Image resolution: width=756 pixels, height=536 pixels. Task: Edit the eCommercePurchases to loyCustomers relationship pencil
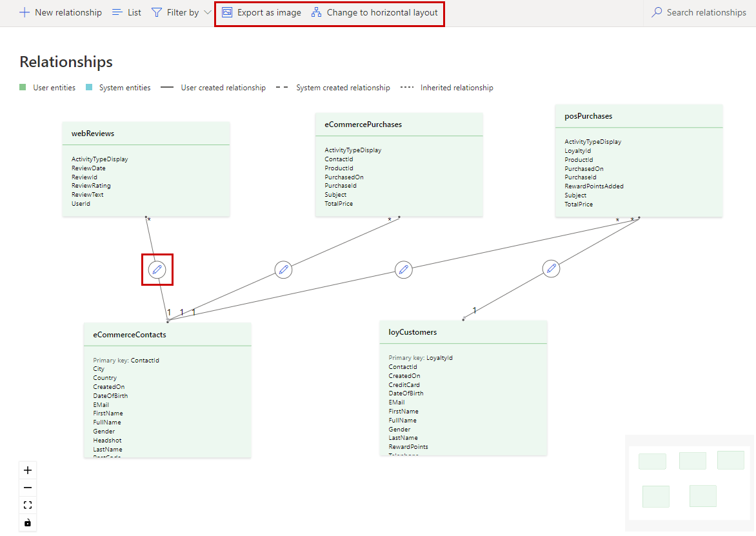(x=404, y=270)
